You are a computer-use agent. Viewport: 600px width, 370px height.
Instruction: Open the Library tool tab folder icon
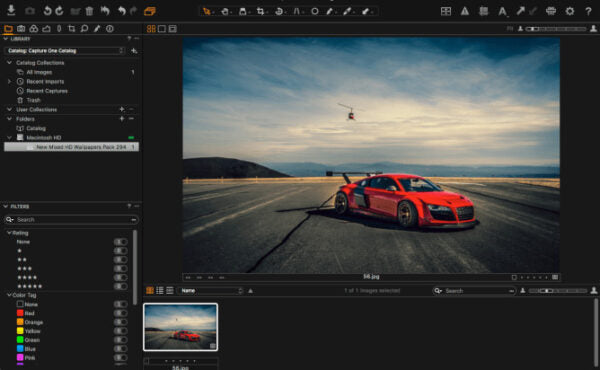8,29
